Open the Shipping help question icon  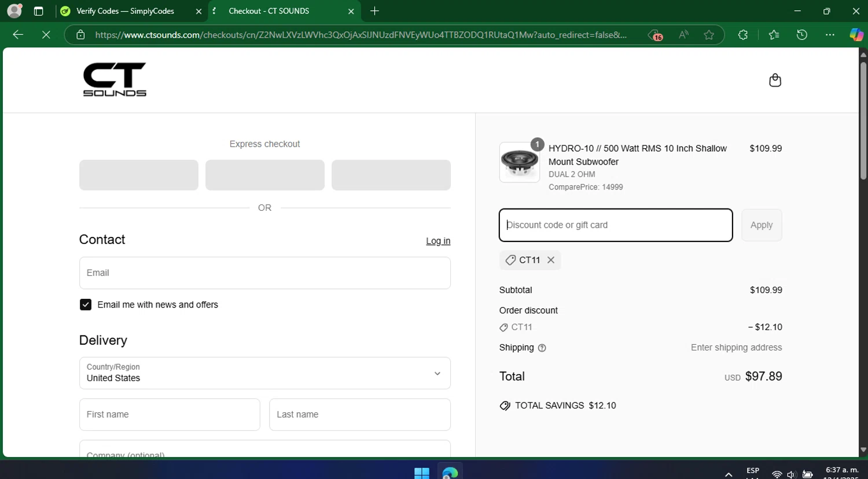(x=542, y=348)
